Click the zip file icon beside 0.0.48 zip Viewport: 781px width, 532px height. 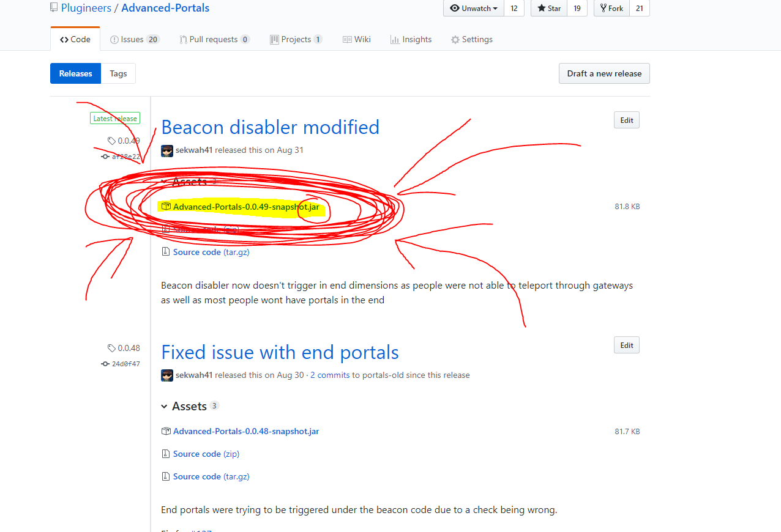[165, 454]
